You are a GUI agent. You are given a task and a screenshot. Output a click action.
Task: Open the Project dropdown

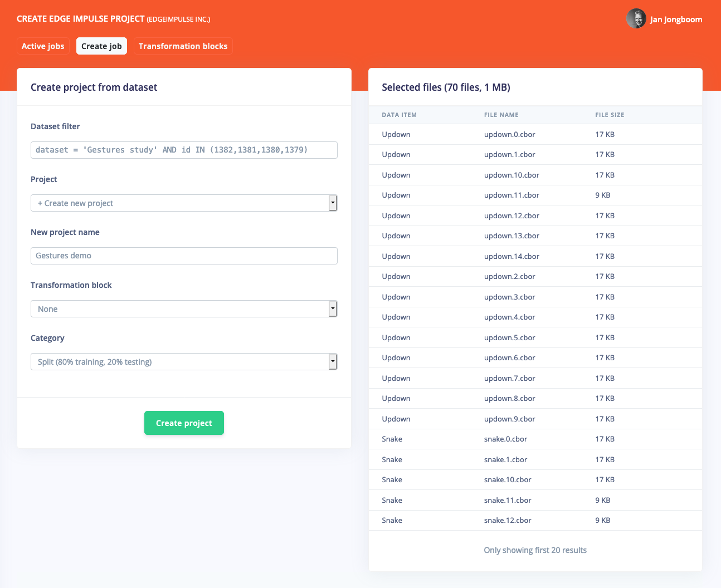click(x=184, y=203)
